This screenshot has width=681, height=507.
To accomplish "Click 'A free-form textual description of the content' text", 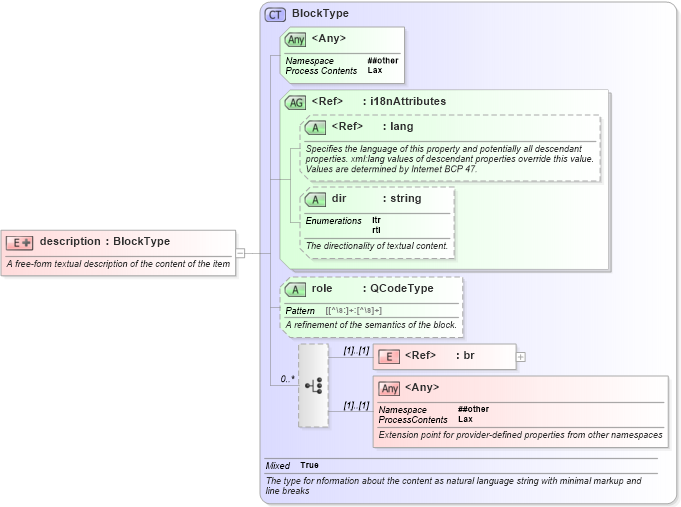I will pos(118,264).
